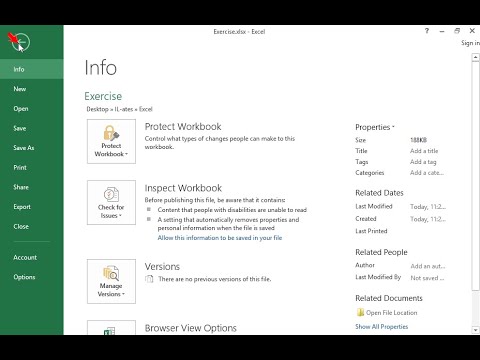Open Excel Options
Image resolution: width=480 pixels, height=360 pixels.
(x=32, y=277)
